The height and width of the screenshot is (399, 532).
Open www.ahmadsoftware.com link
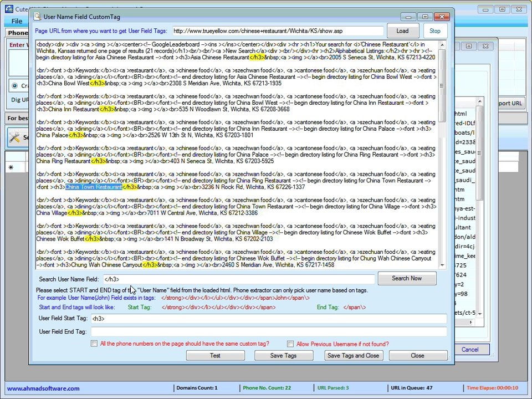(x=43, y=388)
